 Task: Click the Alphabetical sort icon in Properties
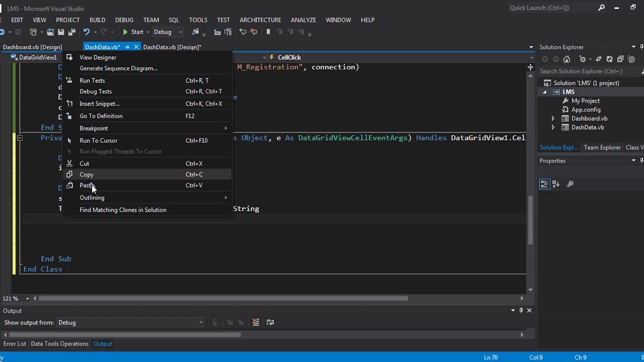[556, 184]
